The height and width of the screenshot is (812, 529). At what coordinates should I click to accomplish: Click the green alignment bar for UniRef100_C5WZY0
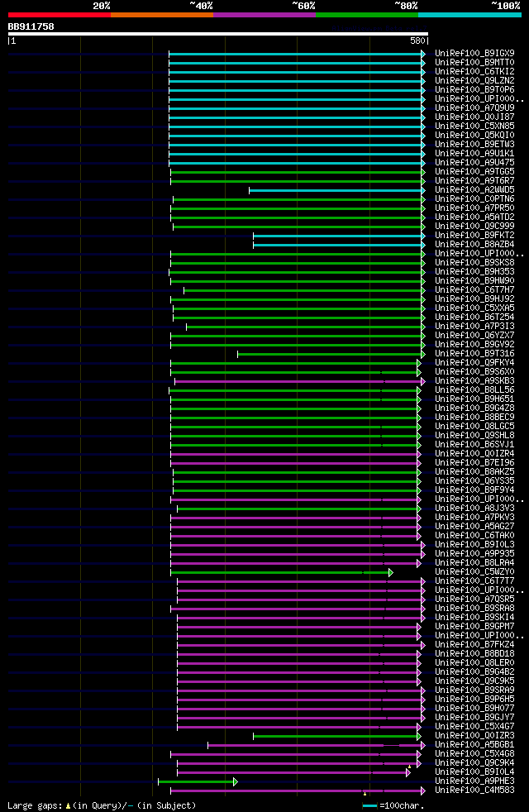(282, 573)
